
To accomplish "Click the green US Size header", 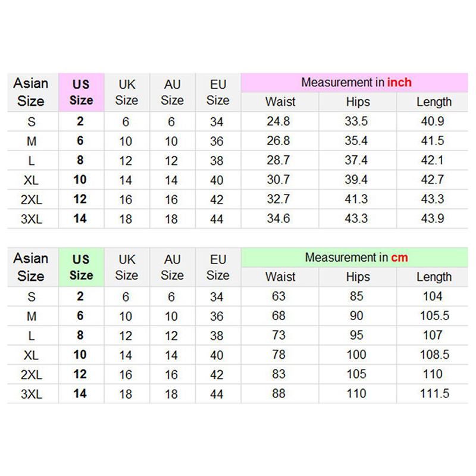I will 81,267.
